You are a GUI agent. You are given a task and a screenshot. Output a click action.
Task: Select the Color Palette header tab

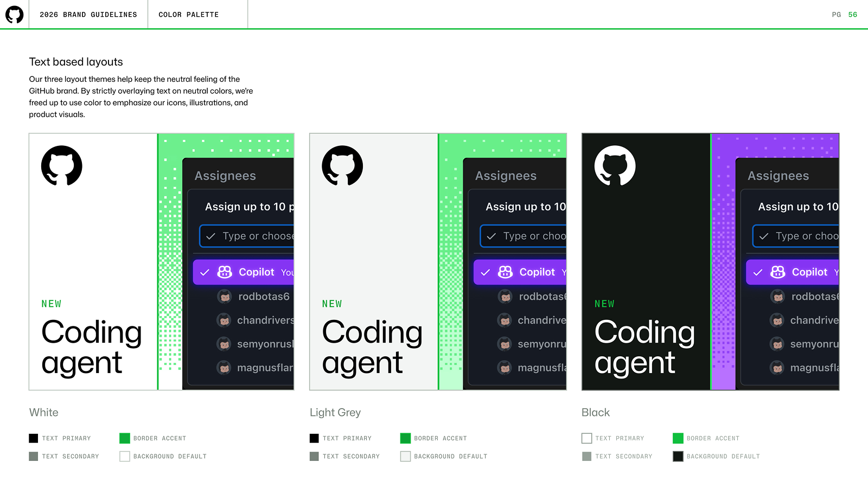[x=189, y=15]
